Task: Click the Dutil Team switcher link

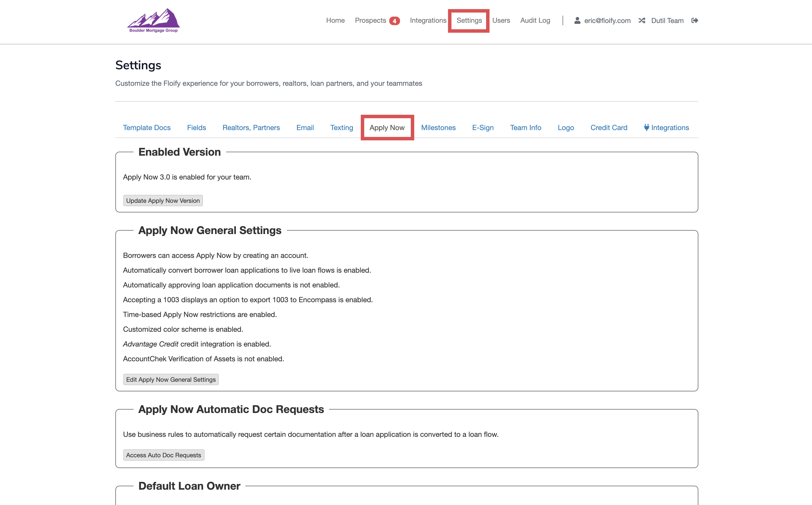Action: click(x=667, y=20)
